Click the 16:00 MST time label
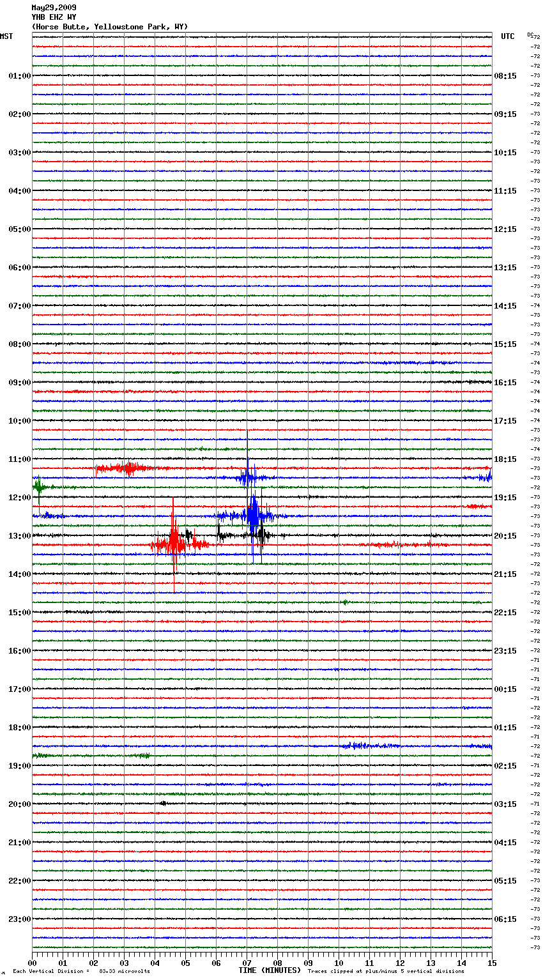543x980 pixels. pyautogui.click(x=19, y=651)
